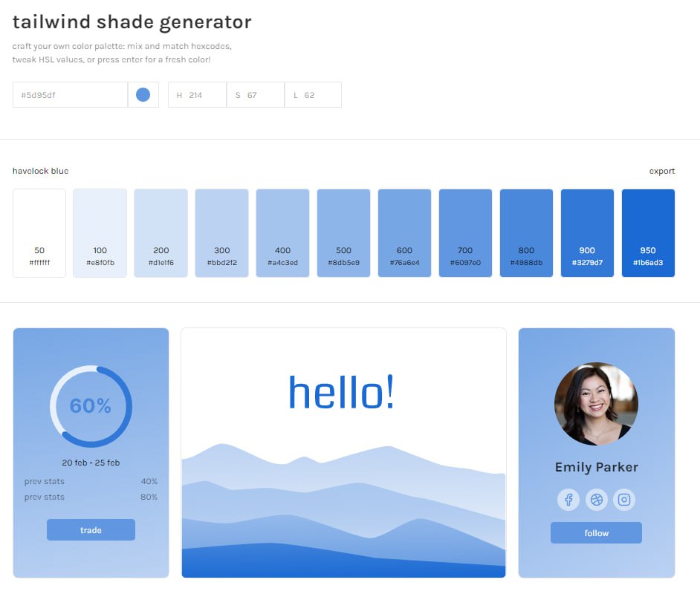The height and width of the screenshot is (594, 700).
Task: Click the Dribbble icon under Emily Parker
Action: point(597,500)
